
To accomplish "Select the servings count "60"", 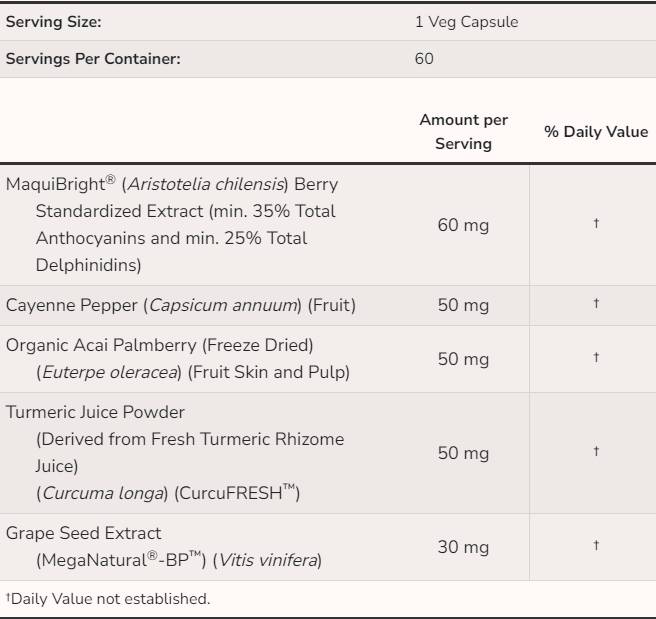I will (424, 58).
